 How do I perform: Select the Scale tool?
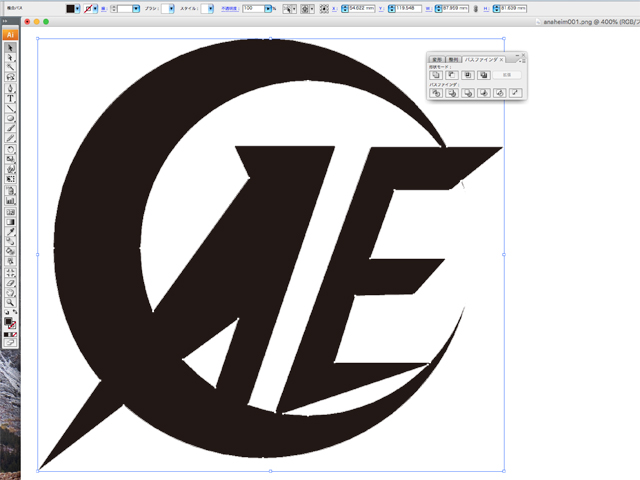click(x=10, y=159)
